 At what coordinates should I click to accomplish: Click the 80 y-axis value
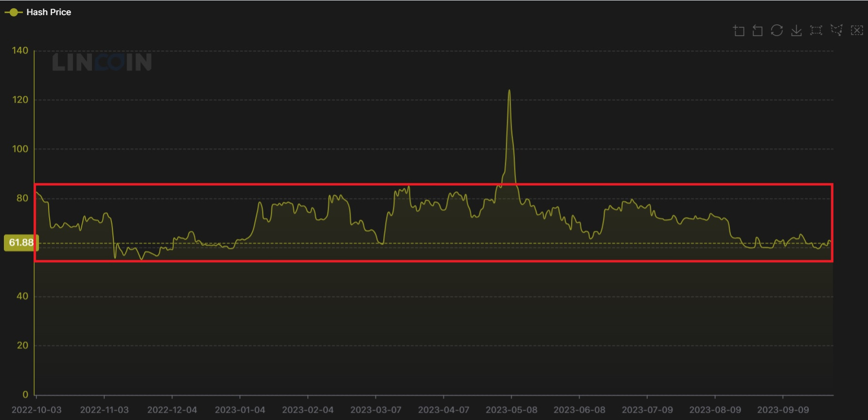pyautogui.click(x=22, y=198)
